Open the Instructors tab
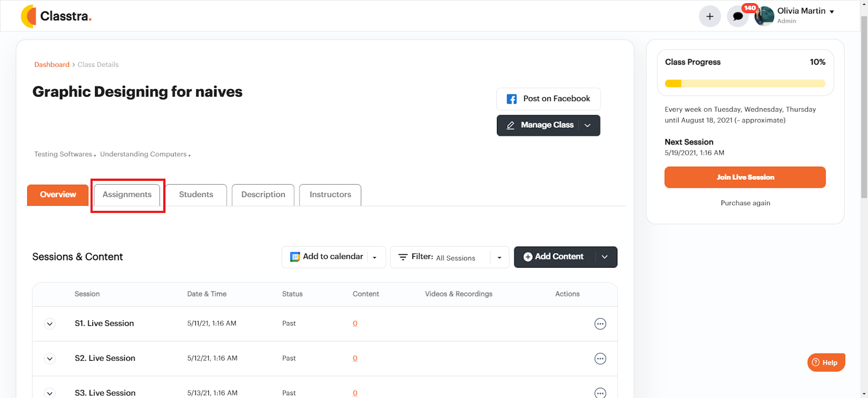868x398 pixels. pos(330,195)
